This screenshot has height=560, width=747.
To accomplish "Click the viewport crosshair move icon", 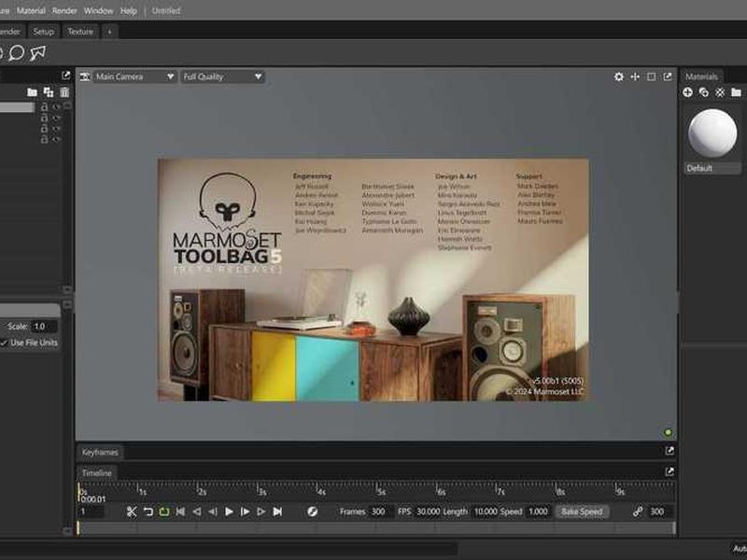I will [x=635, y=77].
